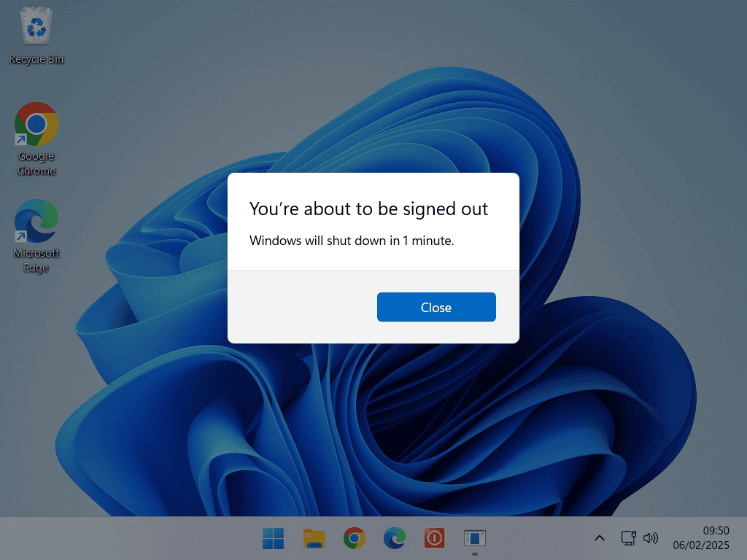Click the Chrome icon in the taskbar
747x560 pixels.
coord(355,539)
